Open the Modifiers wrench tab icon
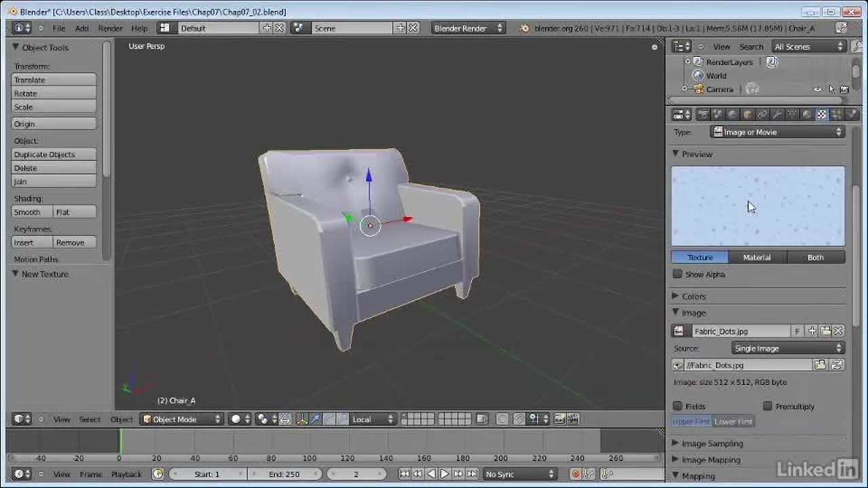Screen dimensions: 868x488 [x=777, y=115]
